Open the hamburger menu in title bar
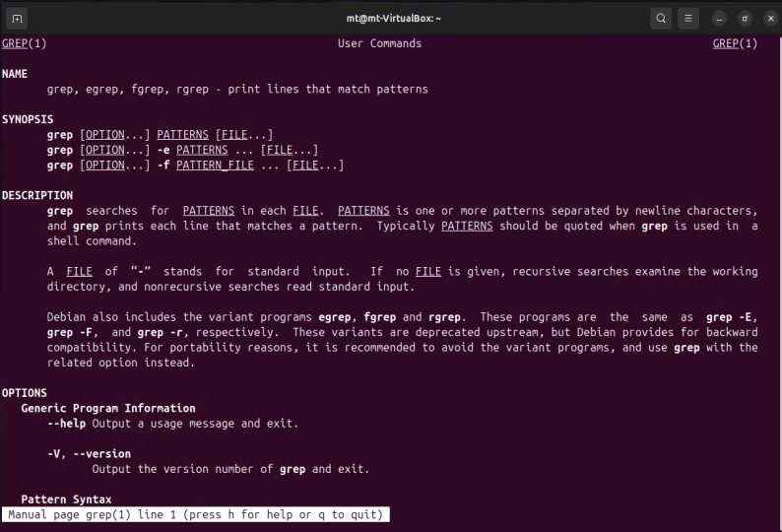 tap(687, 19)
